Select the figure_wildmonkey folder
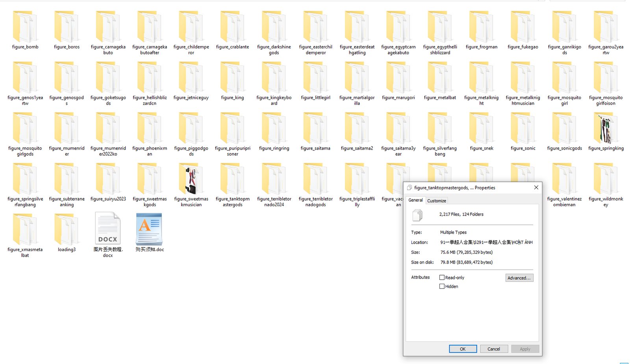Viewport: 630px width, 364px height. [x=606, y=179]
